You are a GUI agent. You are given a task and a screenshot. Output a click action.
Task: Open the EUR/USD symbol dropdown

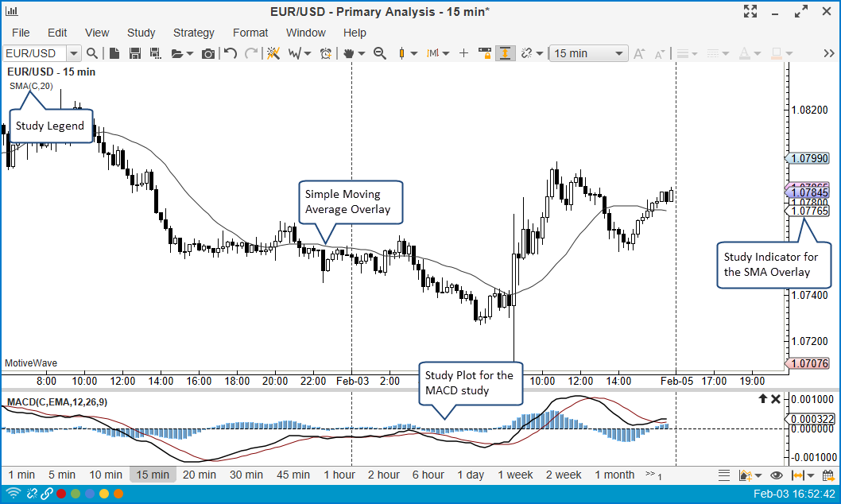[74, 53]
